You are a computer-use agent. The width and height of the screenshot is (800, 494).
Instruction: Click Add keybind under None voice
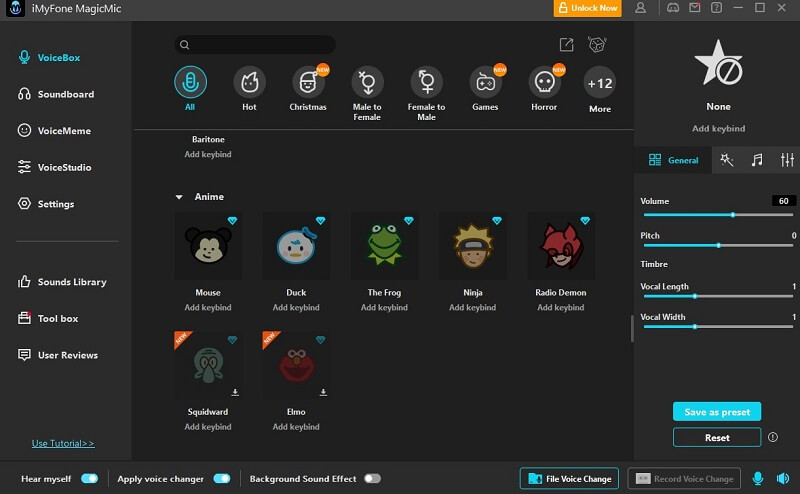[718, 129]
